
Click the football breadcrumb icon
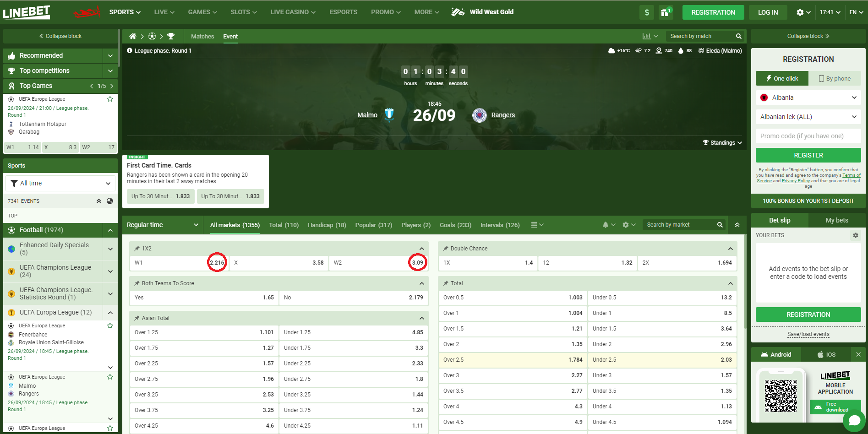152,36
